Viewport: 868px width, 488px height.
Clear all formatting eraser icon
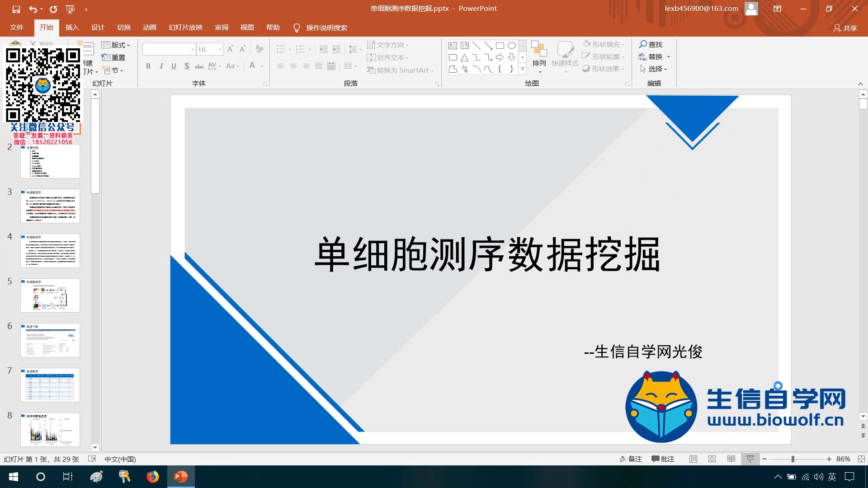coord(259,49)
